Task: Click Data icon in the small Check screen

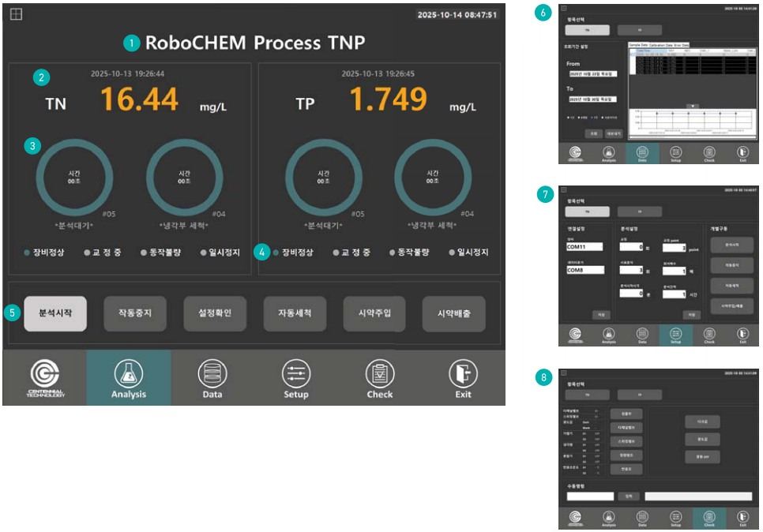Action: pos(642,516)
